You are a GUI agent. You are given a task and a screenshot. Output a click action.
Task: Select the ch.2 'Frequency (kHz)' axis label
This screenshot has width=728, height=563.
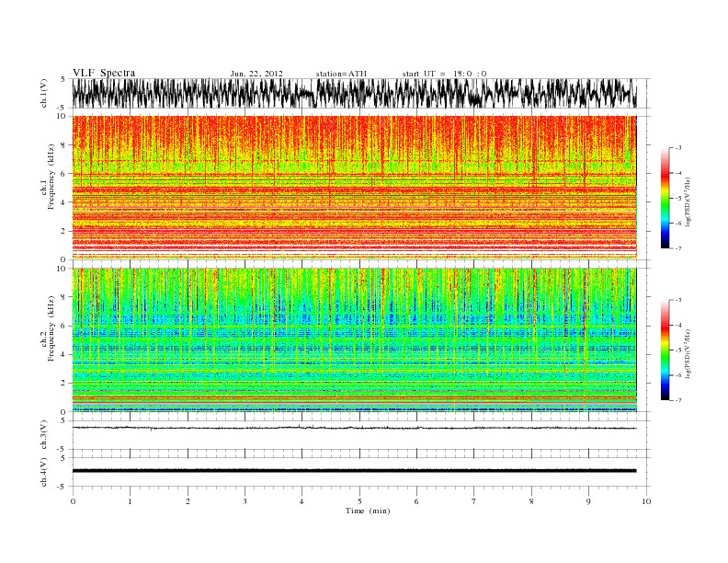coord(51,327)
